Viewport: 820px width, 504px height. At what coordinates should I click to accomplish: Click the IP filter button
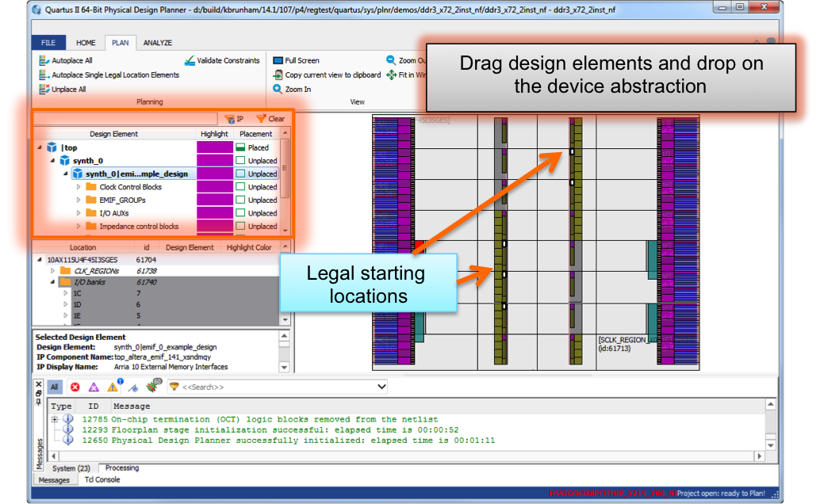click(234, 119)
